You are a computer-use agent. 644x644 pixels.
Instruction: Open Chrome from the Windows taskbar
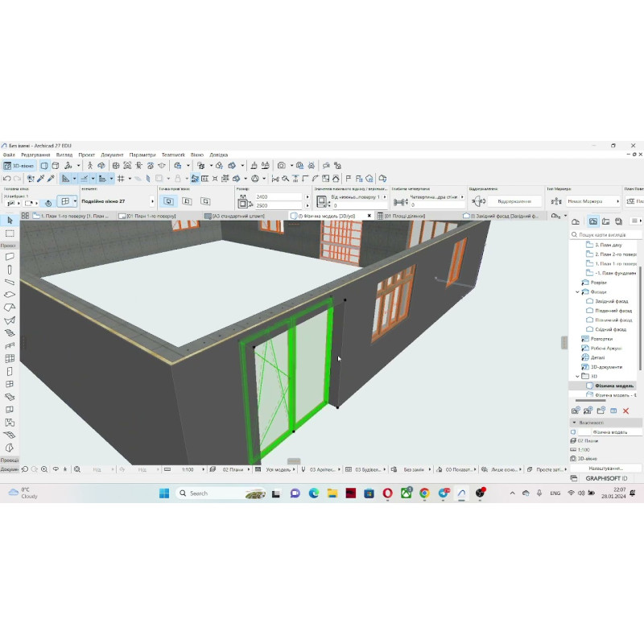click(x=424, y=493)
